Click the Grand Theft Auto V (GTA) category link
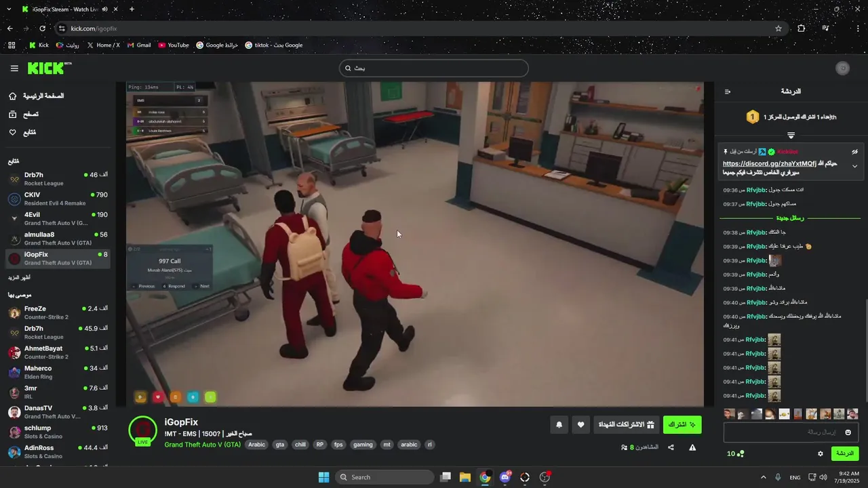Image resolution: width=868 pixels, height=488 pixels. [202, 445]
